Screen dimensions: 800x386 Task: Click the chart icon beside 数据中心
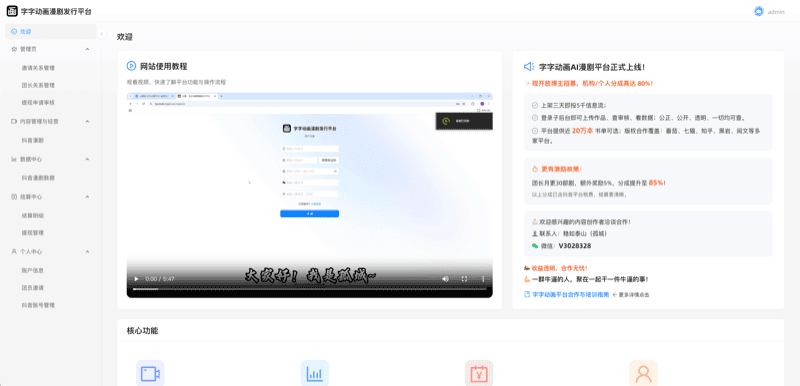click(14, 159)
